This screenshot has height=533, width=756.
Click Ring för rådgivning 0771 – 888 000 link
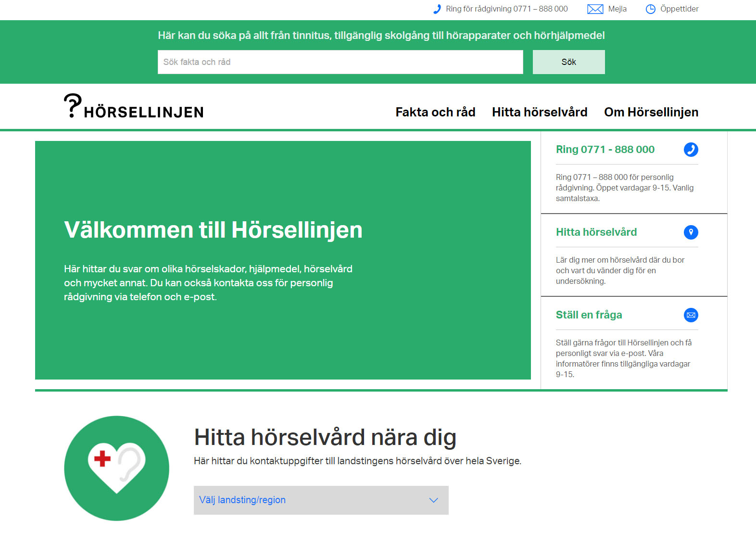pyautogui.click(x=506, y=9)
